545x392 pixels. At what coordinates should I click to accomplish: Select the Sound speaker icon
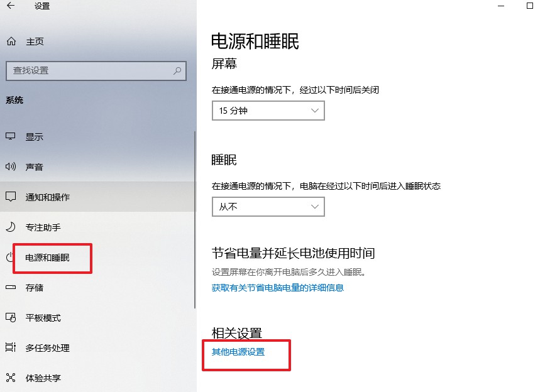pyautogui.click(x=11, y=166)
